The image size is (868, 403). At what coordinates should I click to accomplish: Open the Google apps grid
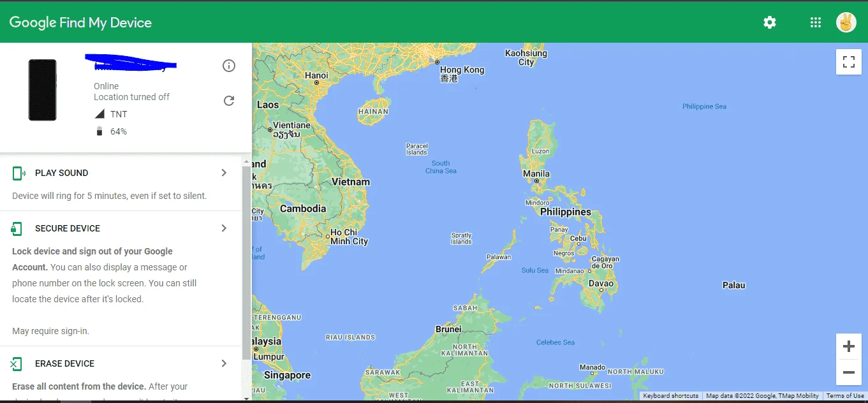click(815, 22)
